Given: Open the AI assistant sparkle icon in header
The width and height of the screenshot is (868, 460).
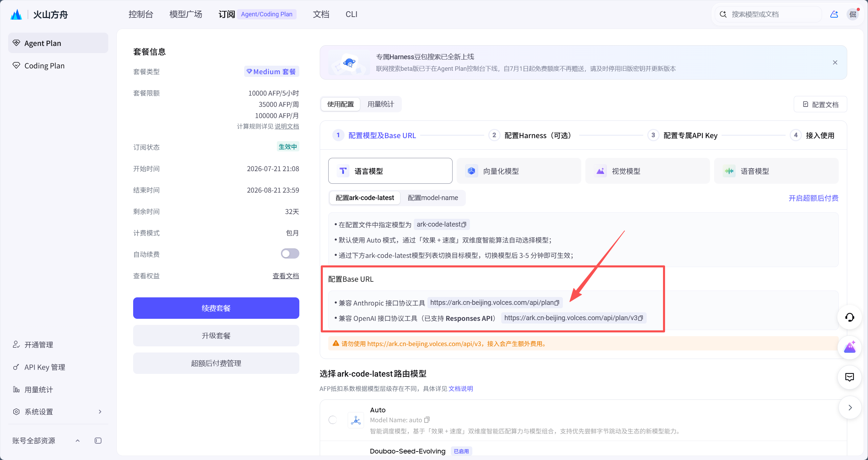Looking at the screenshot, I should point(834,14).
